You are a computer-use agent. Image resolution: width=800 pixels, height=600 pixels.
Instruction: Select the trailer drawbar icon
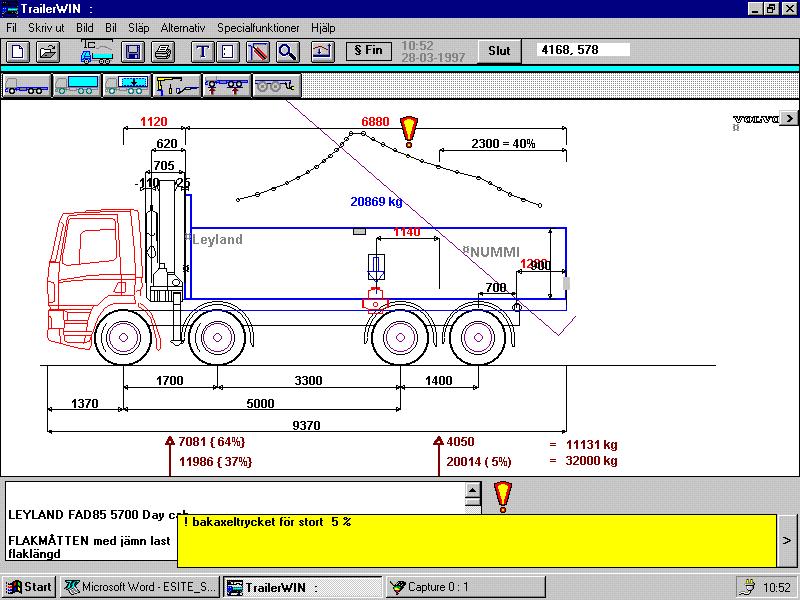(276, 85)
